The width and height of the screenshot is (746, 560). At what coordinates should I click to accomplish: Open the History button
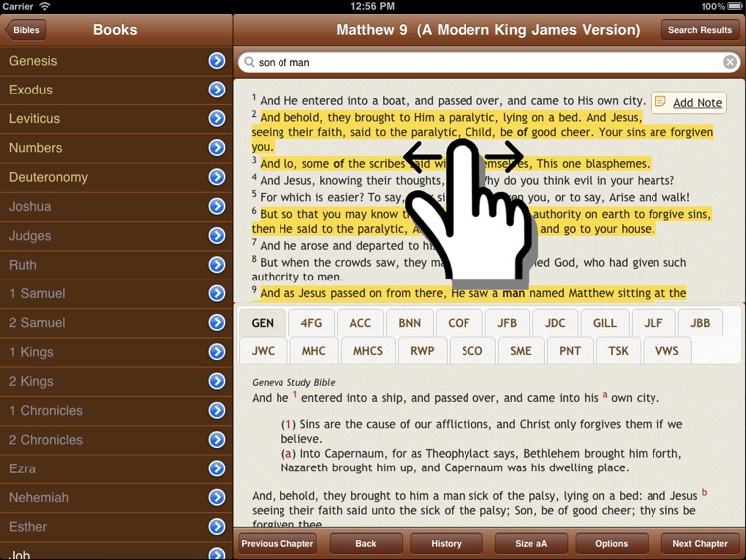tap(446, 543)
